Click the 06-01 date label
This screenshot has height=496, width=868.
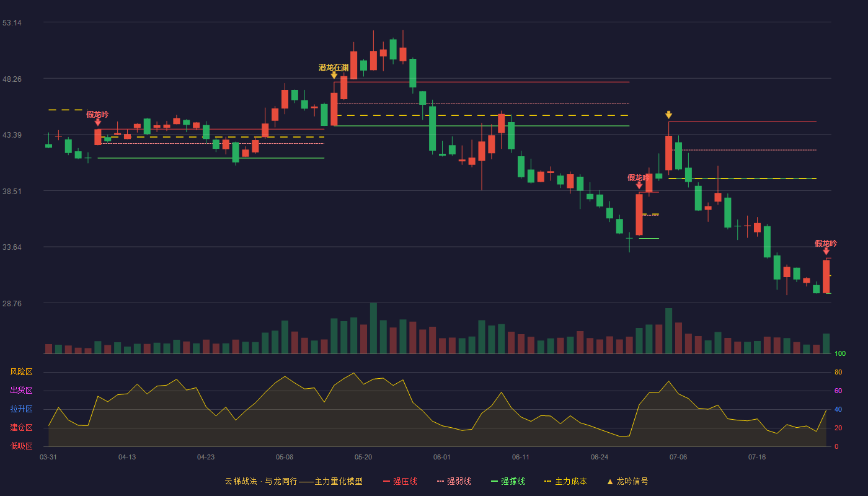pyautogui.click(x=442, y=457)
